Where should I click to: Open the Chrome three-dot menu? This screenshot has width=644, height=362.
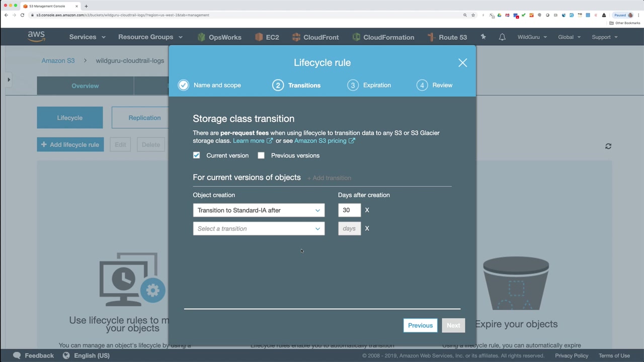pyautogui.click(x=638, y=15)
